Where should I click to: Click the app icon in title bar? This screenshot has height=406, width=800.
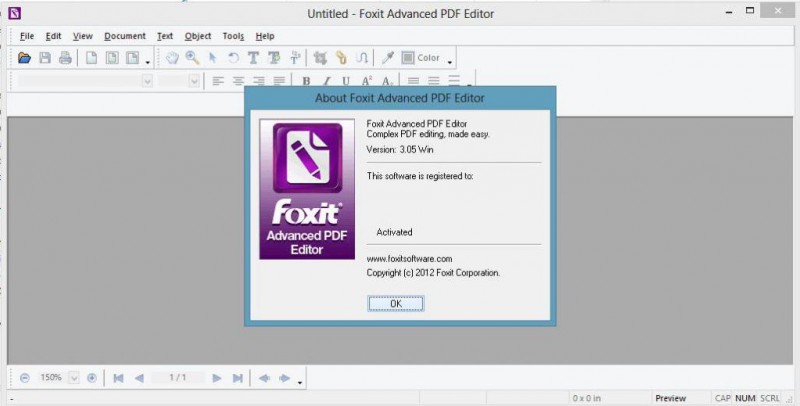coord(14,13)
